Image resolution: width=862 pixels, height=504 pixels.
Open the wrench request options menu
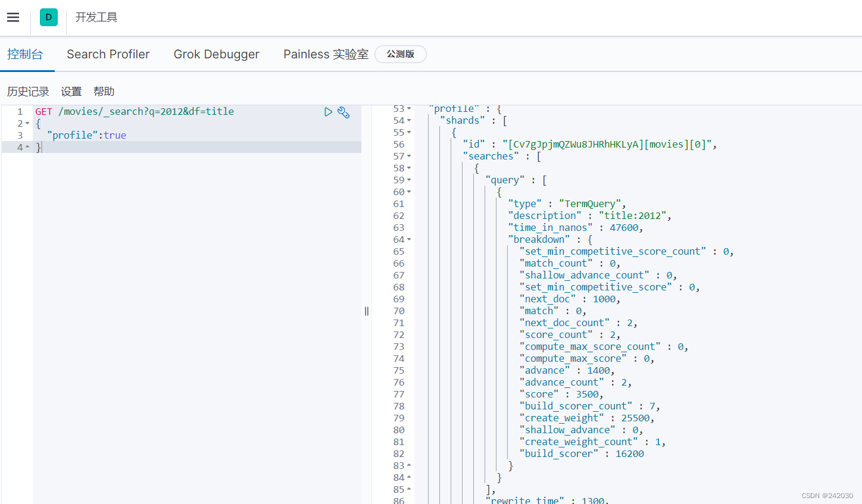click(343, 112)
